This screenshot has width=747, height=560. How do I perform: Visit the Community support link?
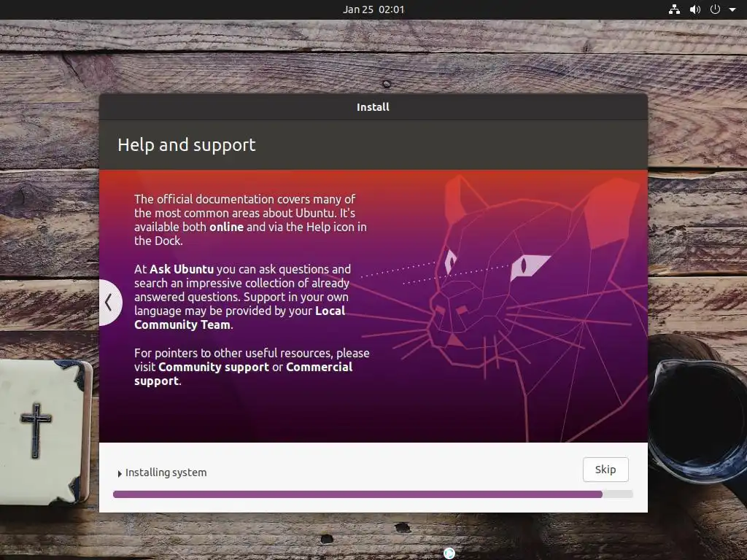[x=214, y=367]
